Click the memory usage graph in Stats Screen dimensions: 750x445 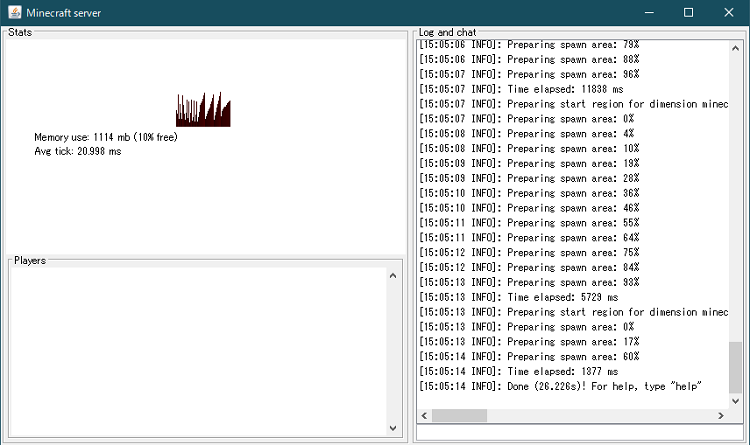tap(203, 110)
